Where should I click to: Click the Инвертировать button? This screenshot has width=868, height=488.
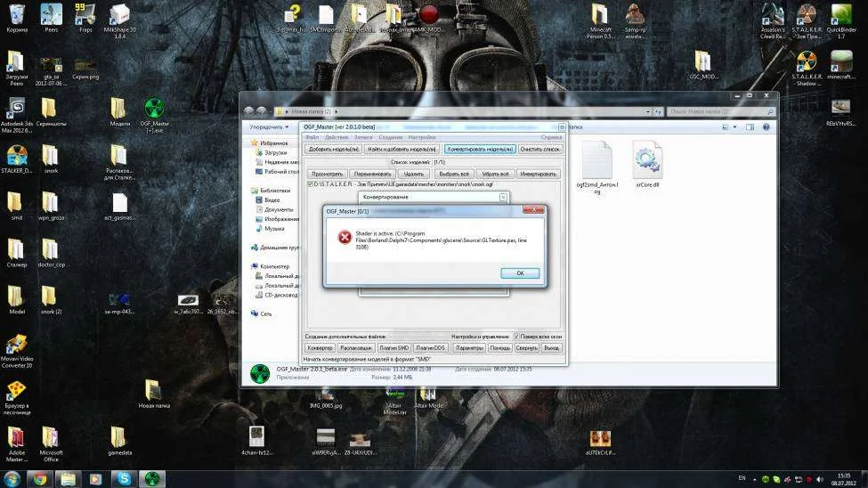pyautogui.click(x=538, y=174)
